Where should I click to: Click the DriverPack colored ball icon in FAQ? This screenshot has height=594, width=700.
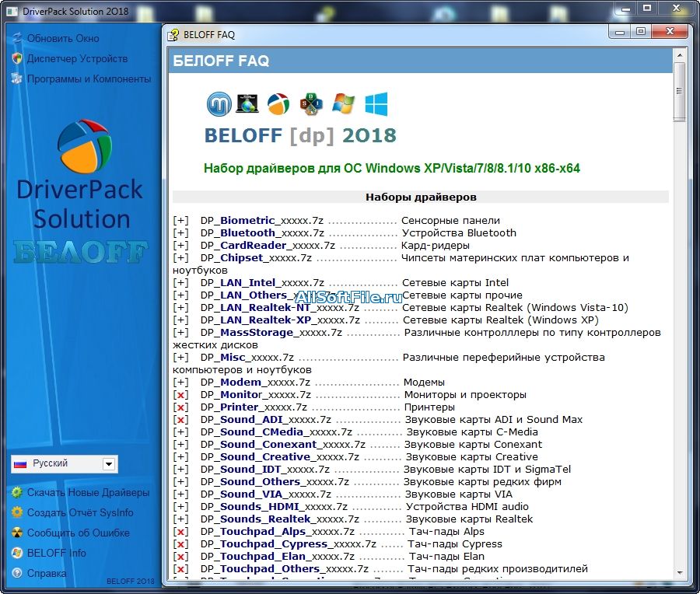tap(278, 104)
